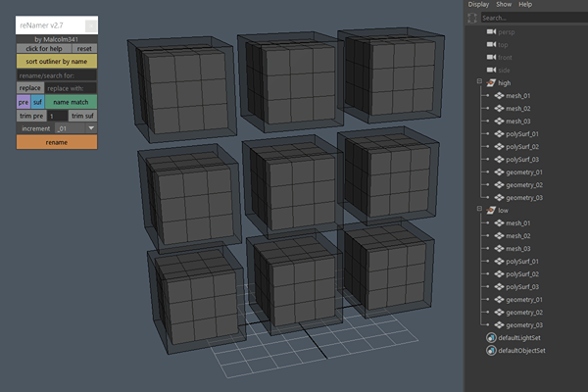This screenshot has height=392, width=588.
Task: Click the defaultObjectSet set icon
Action: (491, 350)
